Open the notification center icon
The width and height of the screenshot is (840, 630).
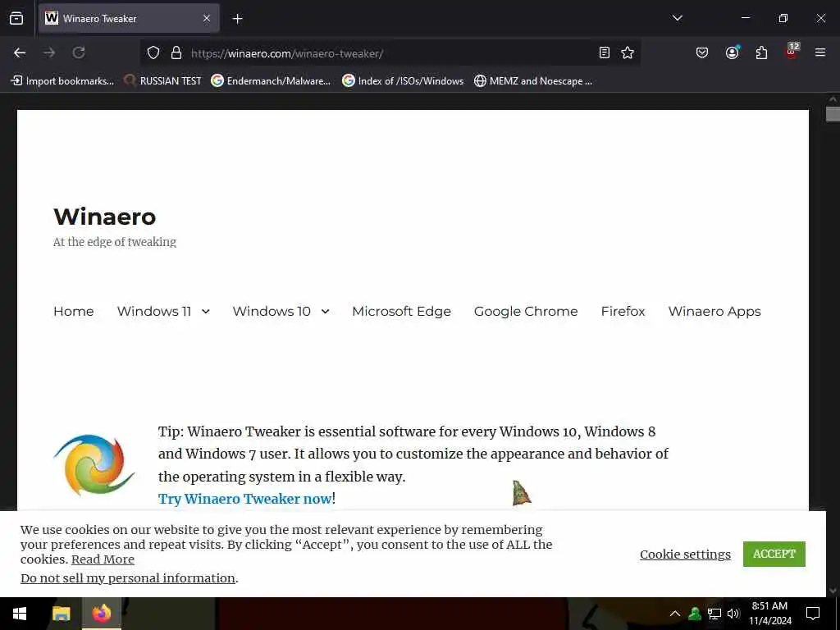pyautogui.click(x=813, y=614)
